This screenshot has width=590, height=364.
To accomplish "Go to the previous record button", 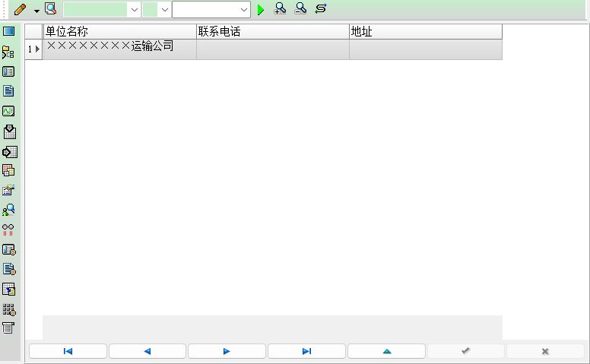I will [147, 351].
